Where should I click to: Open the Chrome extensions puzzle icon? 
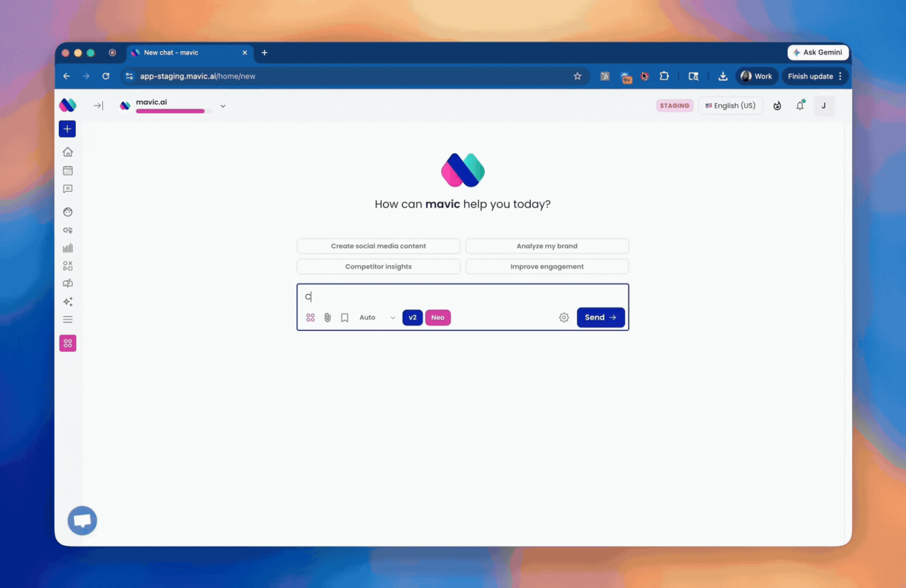[664, 76]
